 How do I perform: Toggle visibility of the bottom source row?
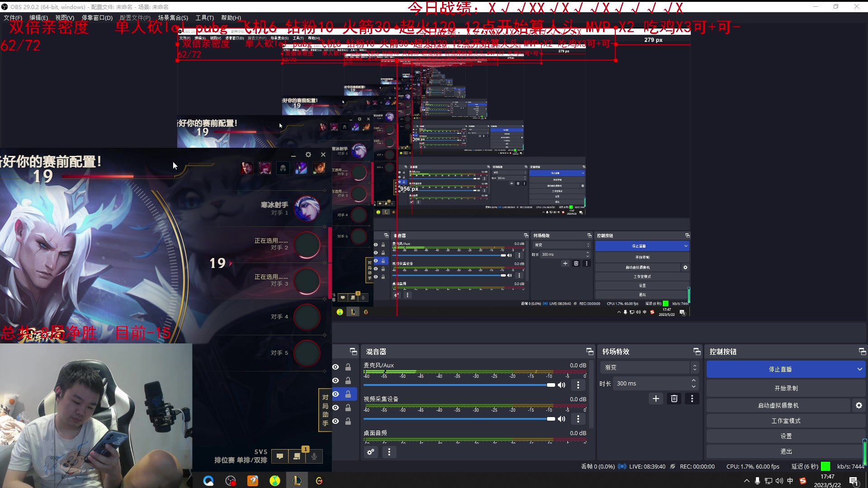[335, 421]
